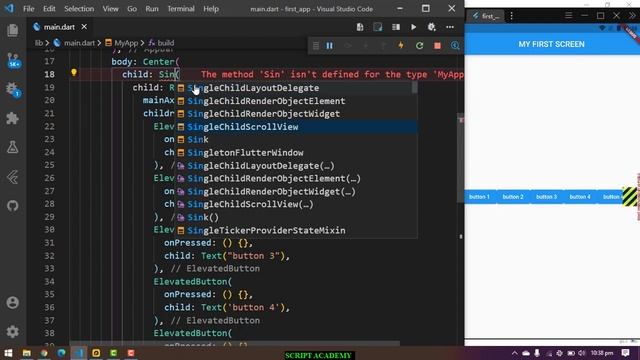This screenshot has height=360, width=640.
Task: Open the debug settings gear in editor toolbar
Action: pos(431,27)
